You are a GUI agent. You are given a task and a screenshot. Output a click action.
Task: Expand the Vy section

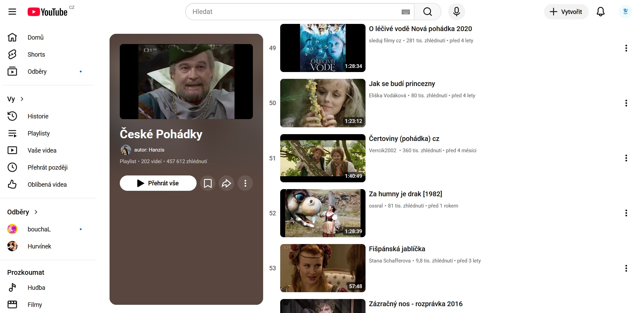click(x=16, y=99)
